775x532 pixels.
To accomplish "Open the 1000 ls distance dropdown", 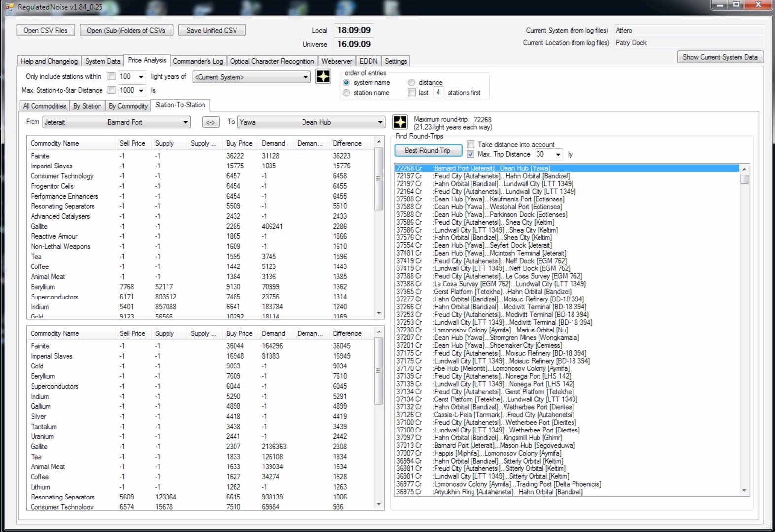I will point(141,90).
